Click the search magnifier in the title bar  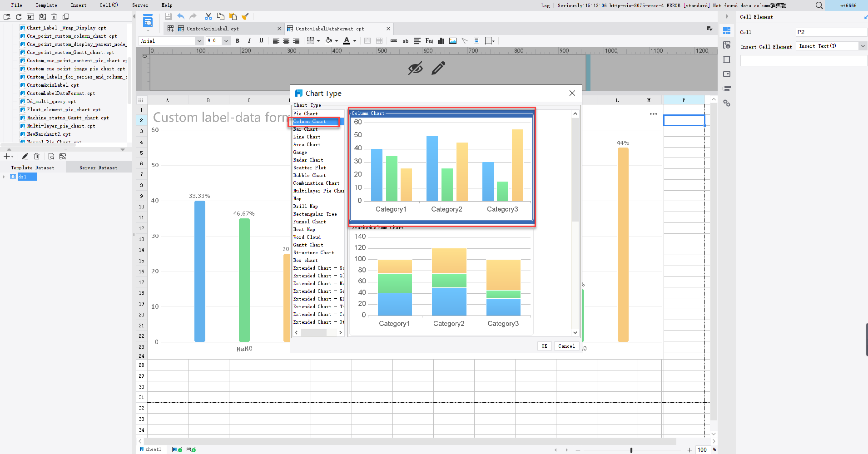[x=819, y=5]
